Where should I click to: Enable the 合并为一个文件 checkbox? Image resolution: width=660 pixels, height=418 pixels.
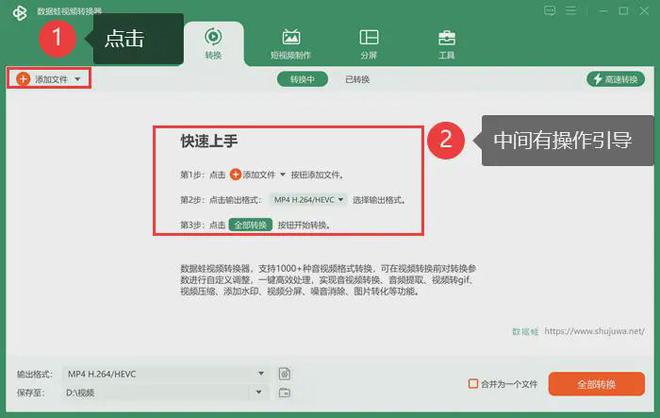(473, 383)
